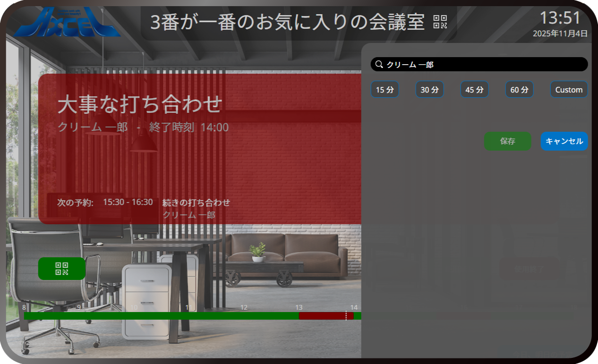Viewport: 598px width, 364px height.
Task: Pick the 45 分 duration option
Action: (474, 90)
